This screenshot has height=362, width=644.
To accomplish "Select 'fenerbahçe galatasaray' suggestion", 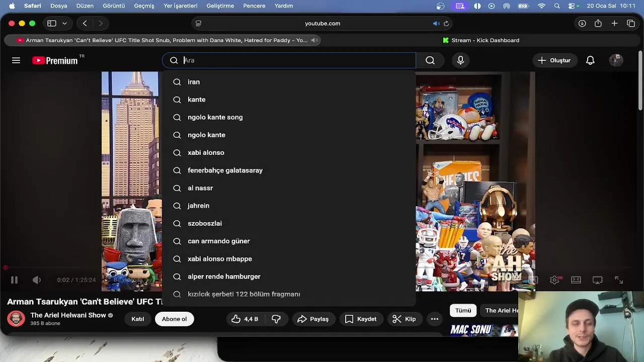I will coord(289,170).
